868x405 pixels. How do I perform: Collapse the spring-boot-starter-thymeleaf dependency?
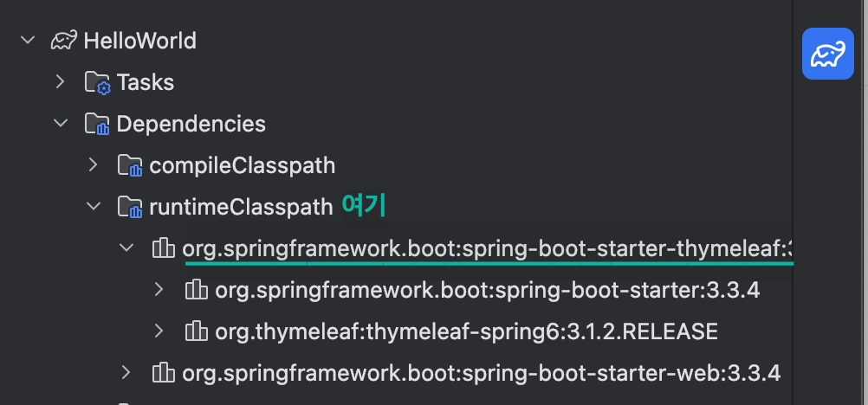pos(126,247)
